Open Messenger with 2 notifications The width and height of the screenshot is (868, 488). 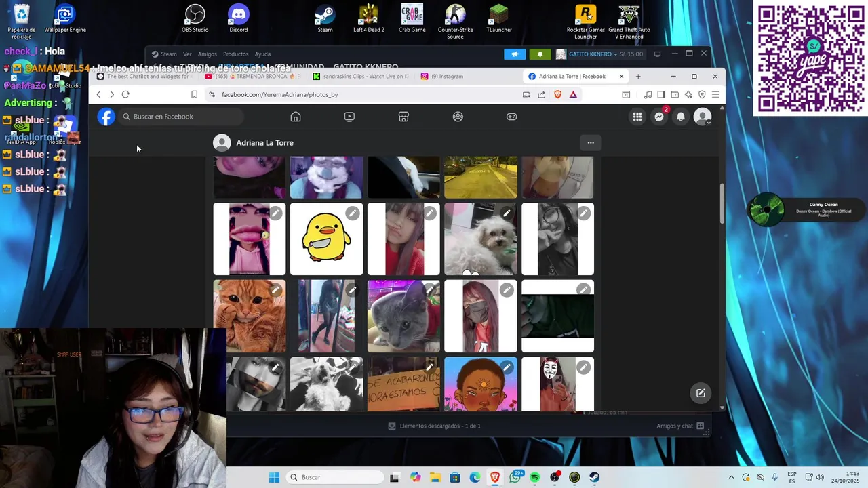[x=659, y=117]
